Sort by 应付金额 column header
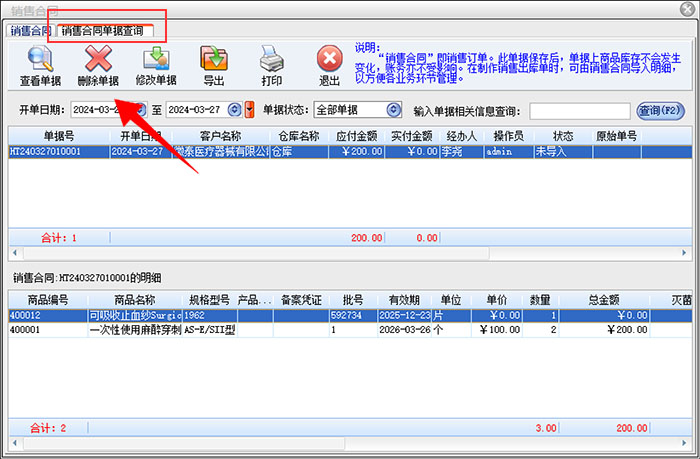This screenshot has height=459, width=700. click(x=357, y=136)
